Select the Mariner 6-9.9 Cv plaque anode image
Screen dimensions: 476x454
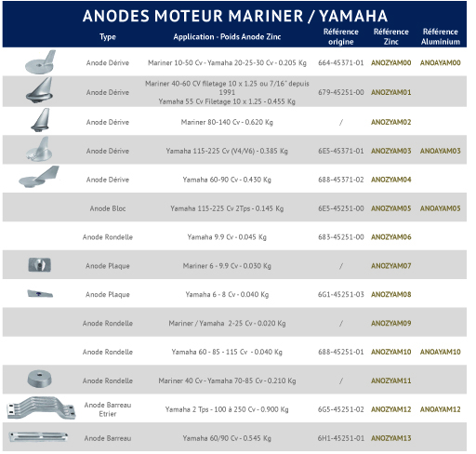[40, 265]
